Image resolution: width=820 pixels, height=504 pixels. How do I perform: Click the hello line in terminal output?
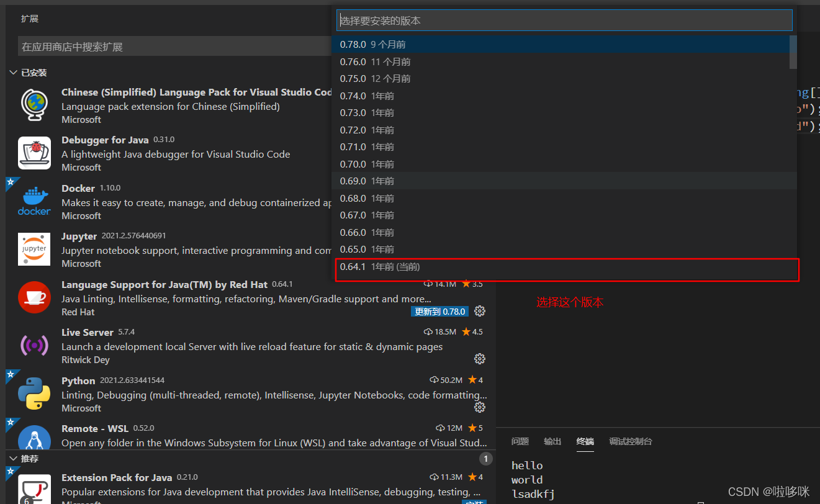[x=527, y=466]
